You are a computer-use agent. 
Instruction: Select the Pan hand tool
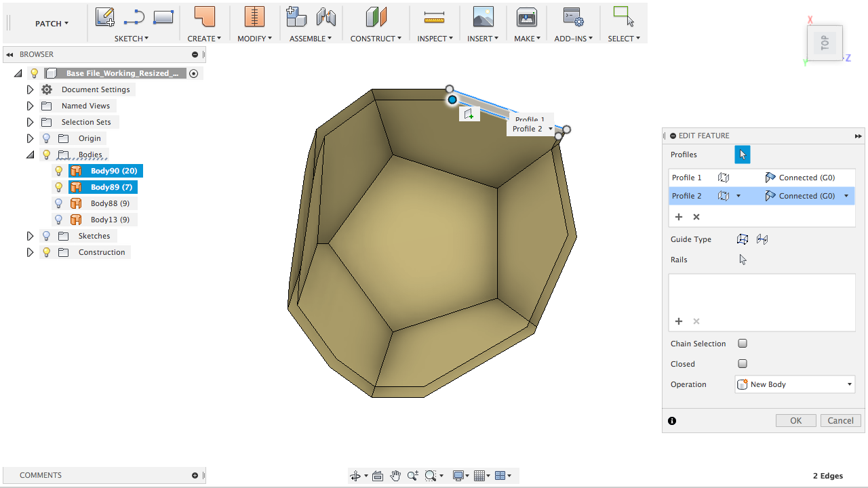[395, 476]
